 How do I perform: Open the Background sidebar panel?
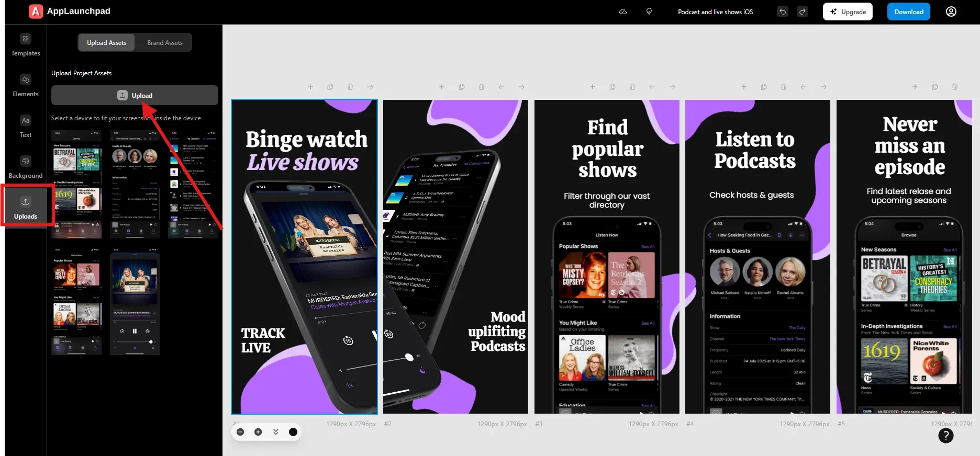click(x=26, y=167)
